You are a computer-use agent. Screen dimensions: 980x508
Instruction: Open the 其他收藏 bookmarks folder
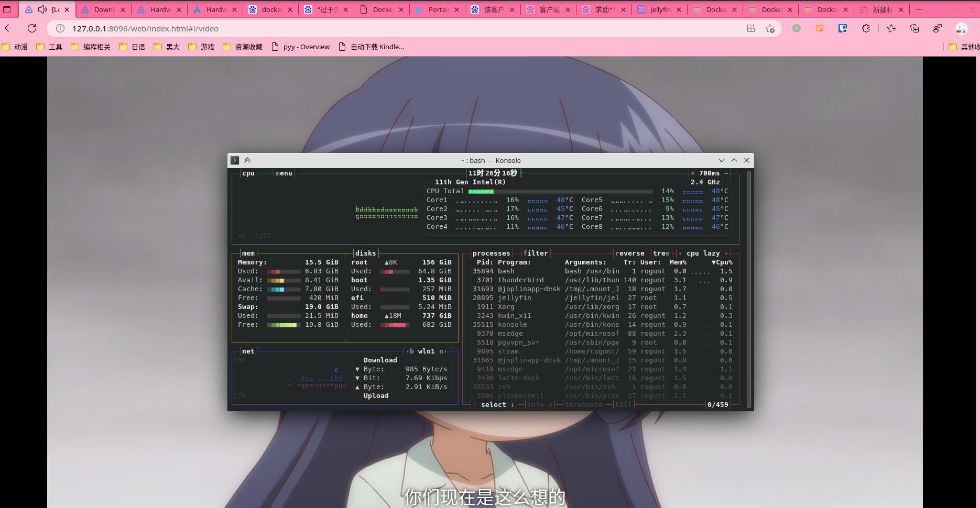pyautogui.click(x=964, y=47)
